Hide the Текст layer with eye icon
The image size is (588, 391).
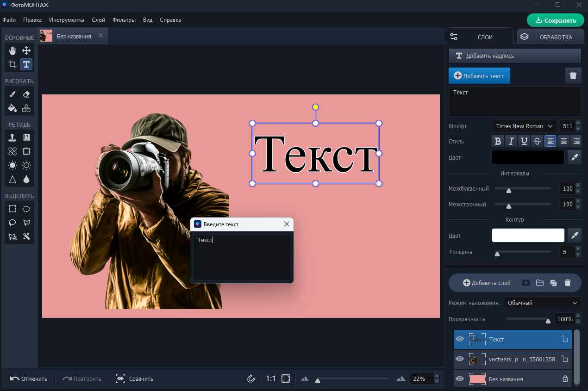tap(460, 339)
